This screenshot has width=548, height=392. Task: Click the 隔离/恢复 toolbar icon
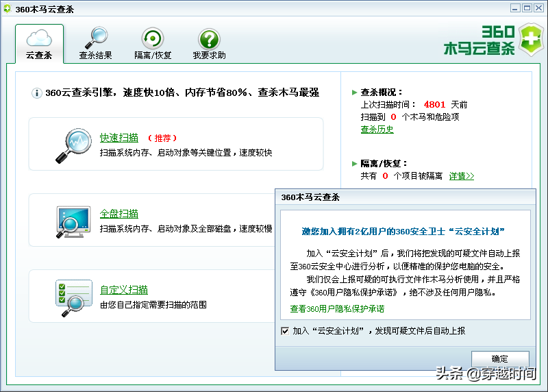tap(152, 38)
